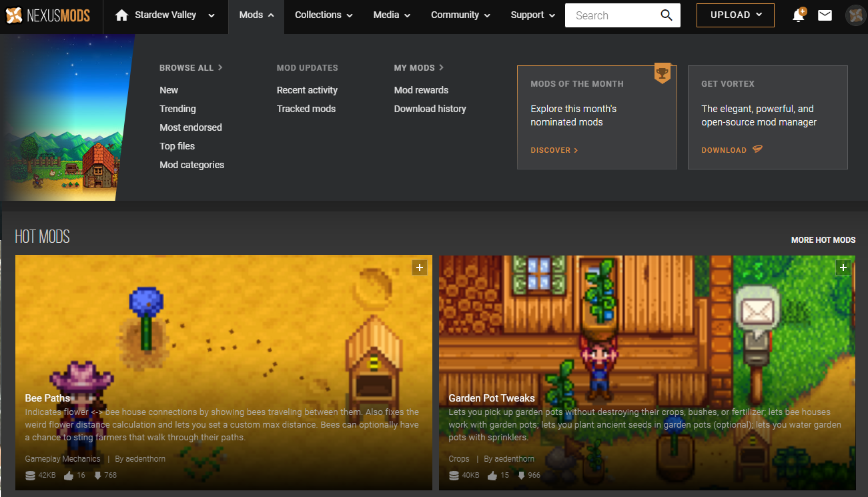Expand the Stardew Valley game dropdown
Image resolution: width=868 pixels, height=497 pixels.
click(x=211, y=15)
